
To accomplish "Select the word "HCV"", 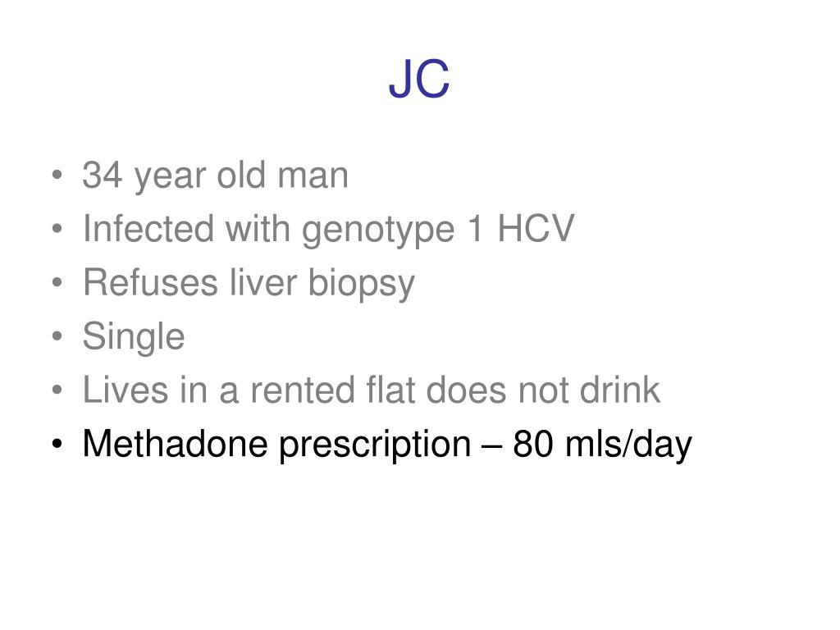I will pos(536,229).
